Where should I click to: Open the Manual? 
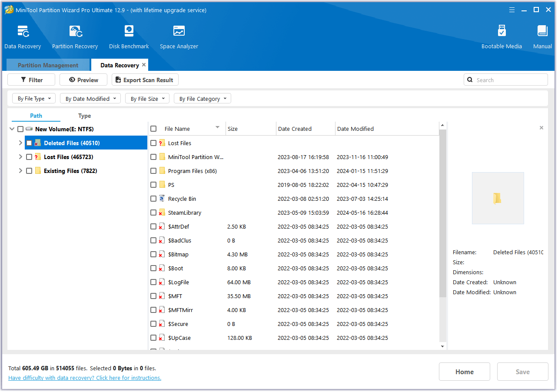pyautogui.click(x=542, y=31)
